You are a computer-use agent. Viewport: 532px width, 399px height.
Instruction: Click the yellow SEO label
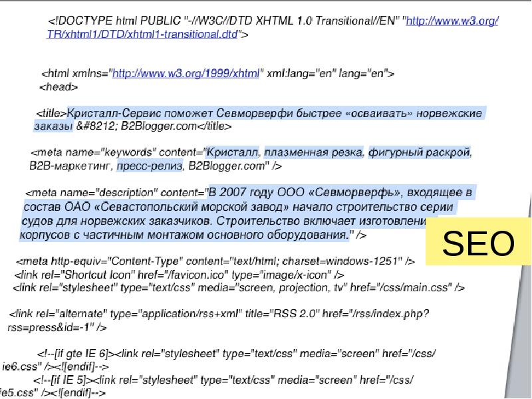[x=478, y=245]
